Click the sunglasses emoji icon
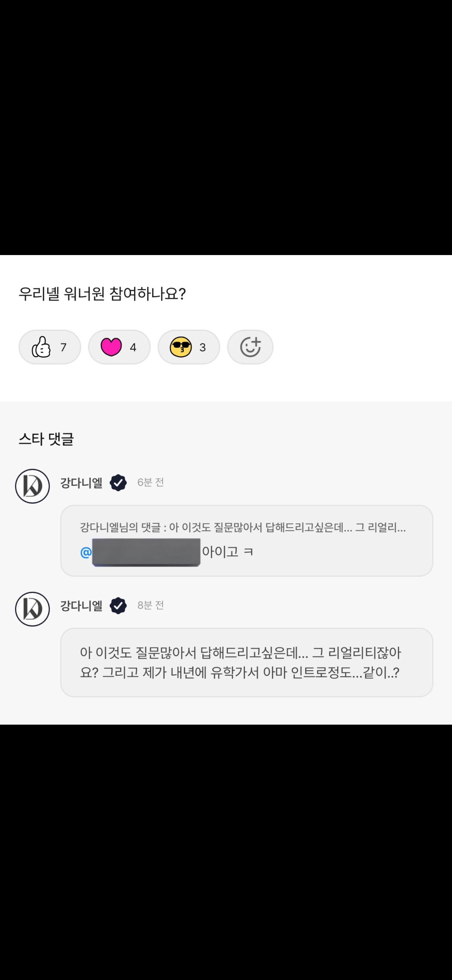This screenshot has height=980, width=452. click(x=180, y=346)
